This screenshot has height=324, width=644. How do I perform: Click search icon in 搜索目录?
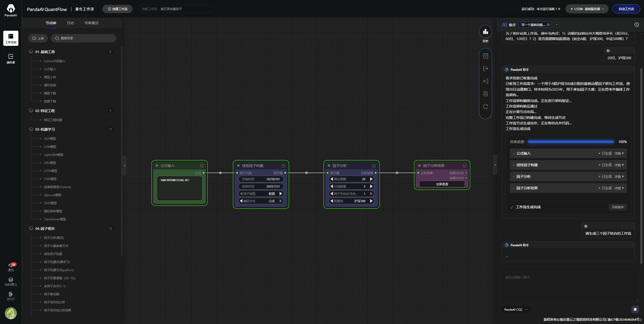pyautogui.click(x=57, y=38)
